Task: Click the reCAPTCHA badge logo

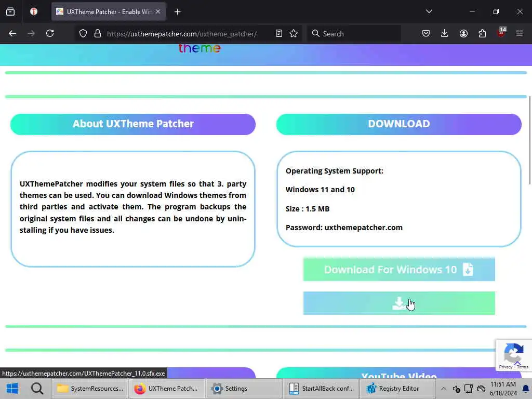Action: 514,353
